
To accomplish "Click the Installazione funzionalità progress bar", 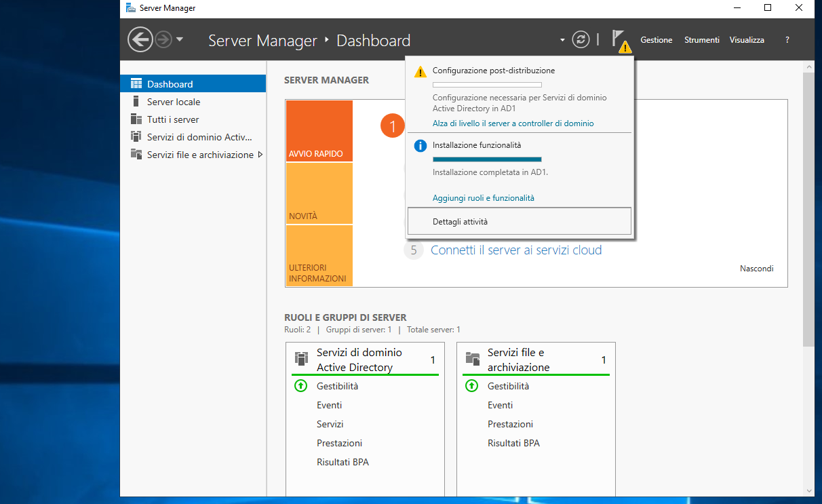I will coord(487,159).
